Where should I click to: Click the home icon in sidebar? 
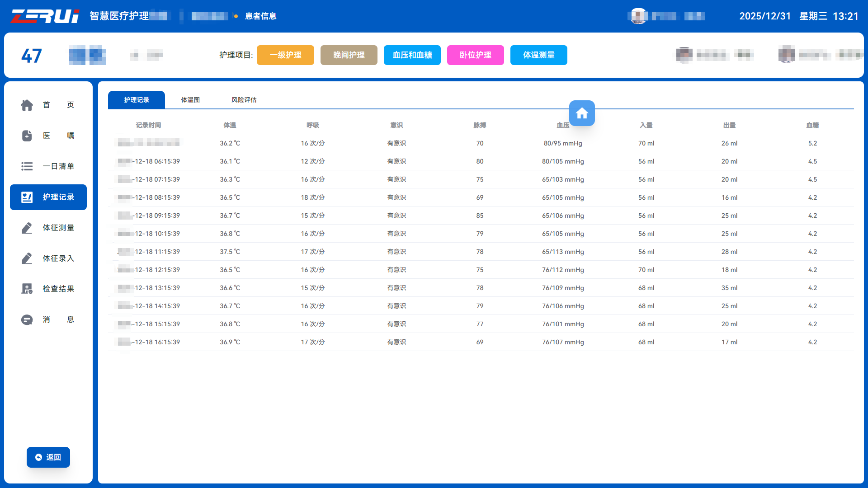tap(27, 105)
